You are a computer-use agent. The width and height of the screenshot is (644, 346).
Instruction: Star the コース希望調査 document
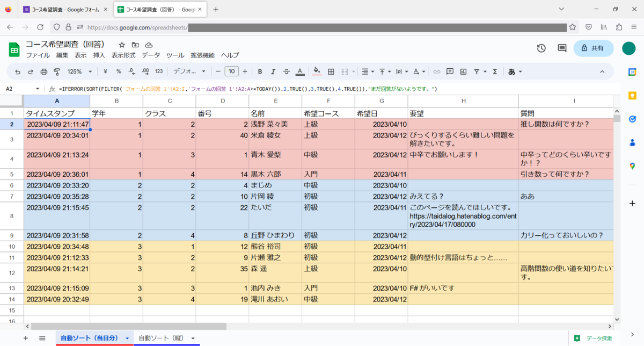point(122,45)
